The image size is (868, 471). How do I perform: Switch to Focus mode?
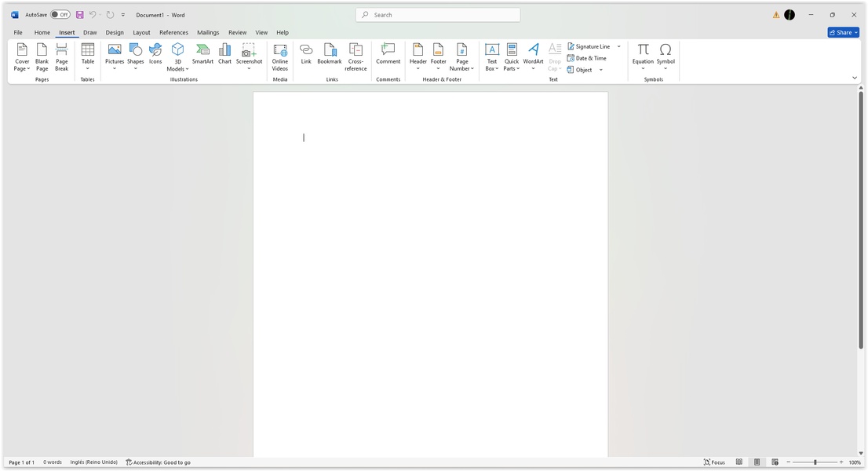[x=714, y=462]
